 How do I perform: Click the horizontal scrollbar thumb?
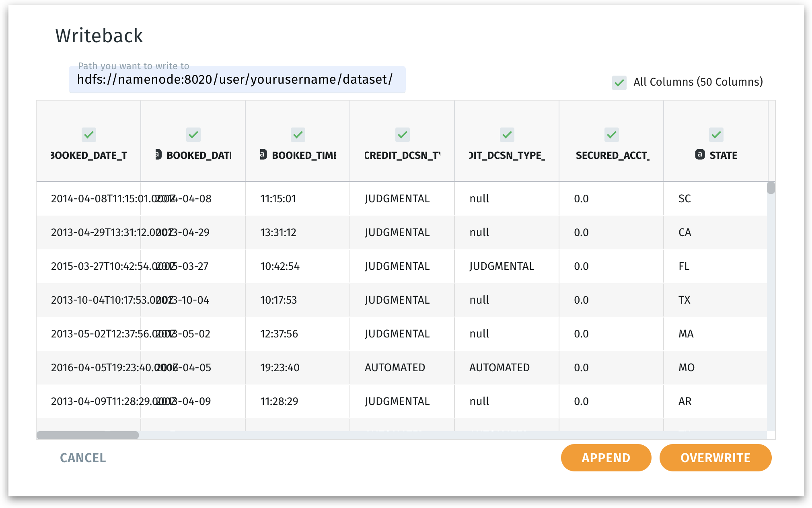click(88, 435)
